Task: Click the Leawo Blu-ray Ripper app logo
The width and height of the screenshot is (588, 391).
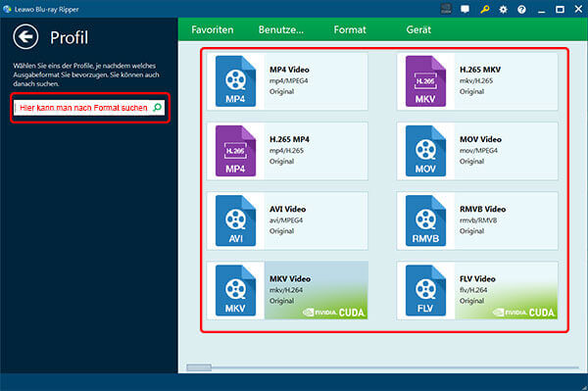Action: [7, 9]
